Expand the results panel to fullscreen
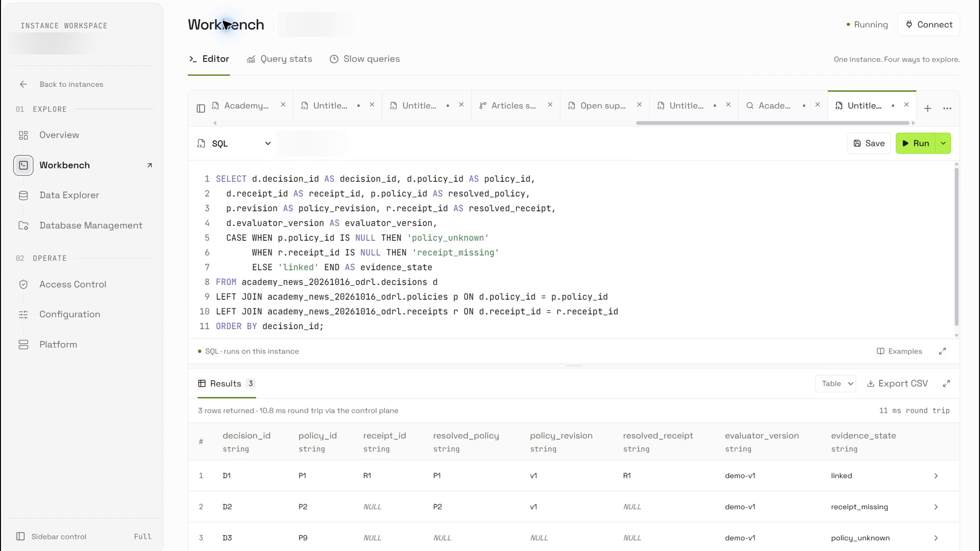The height and width of the screenshot is (551, 980). tap(946, 383)
